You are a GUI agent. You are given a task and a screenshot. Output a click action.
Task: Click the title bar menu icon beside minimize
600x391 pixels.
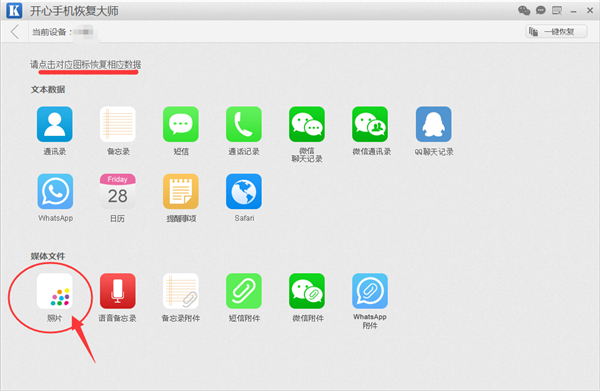click(x=557, y=10)
